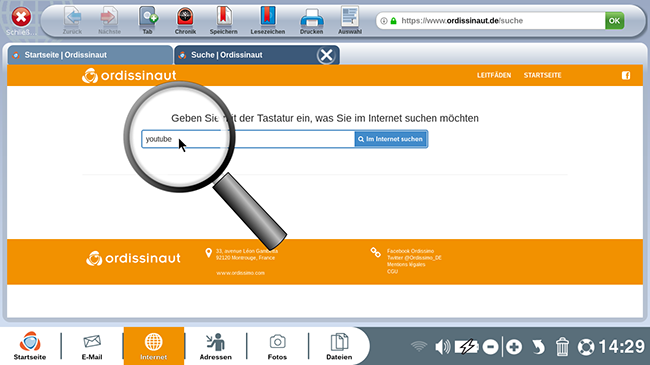Open Facebook Ordissimo footer link
Viewport: 650px width, 365px height.
[410, 251]
